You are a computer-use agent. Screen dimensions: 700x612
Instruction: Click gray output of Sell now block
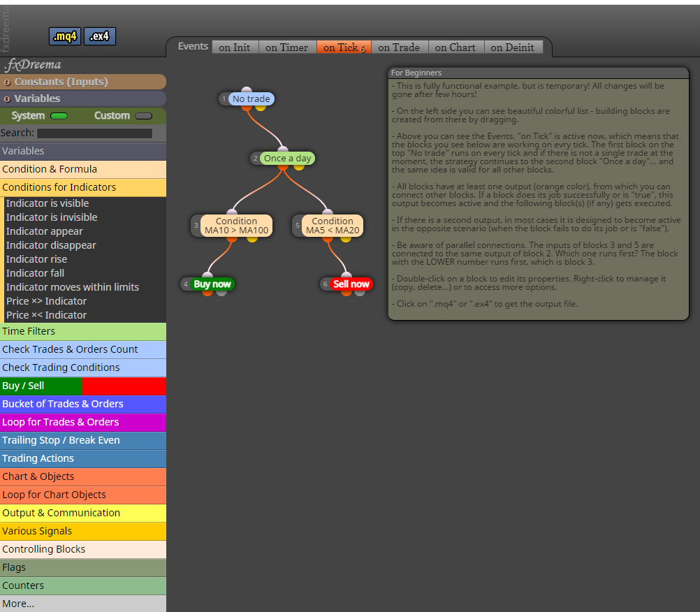click(360, 293)
